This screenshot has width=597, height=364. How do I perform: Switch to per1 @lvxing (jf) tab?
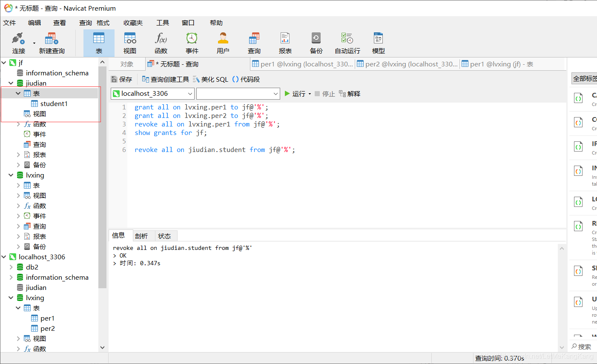497,64
